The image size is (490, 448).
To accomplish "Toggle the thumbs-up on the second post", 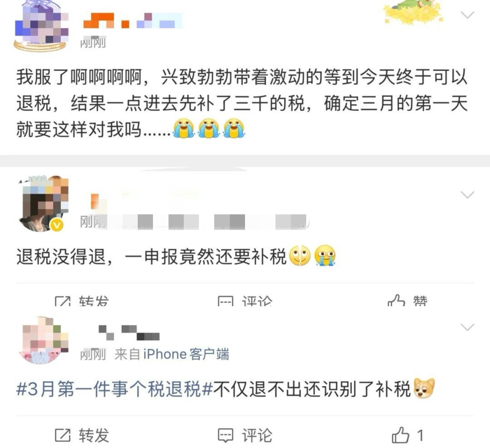I will (396, 300).
